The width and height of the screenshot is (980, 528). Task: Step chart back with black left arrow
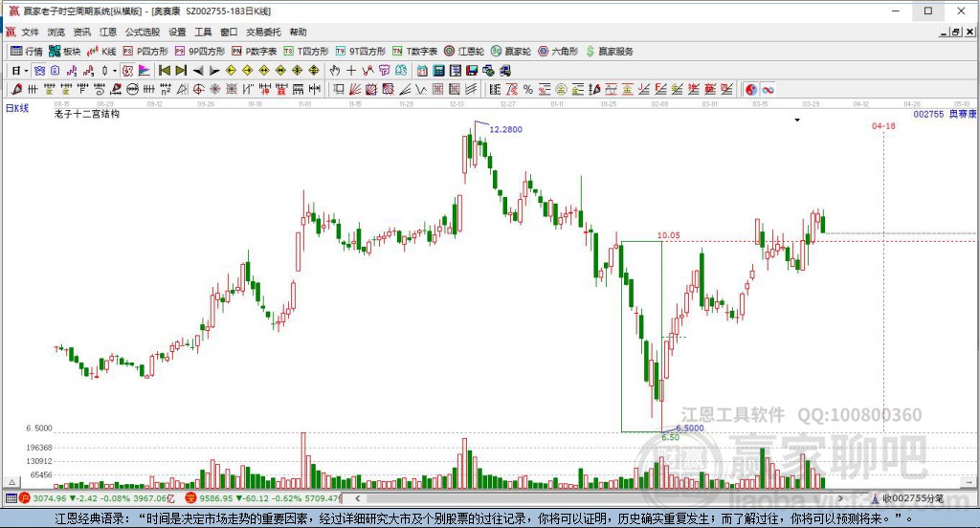[198, 71]
